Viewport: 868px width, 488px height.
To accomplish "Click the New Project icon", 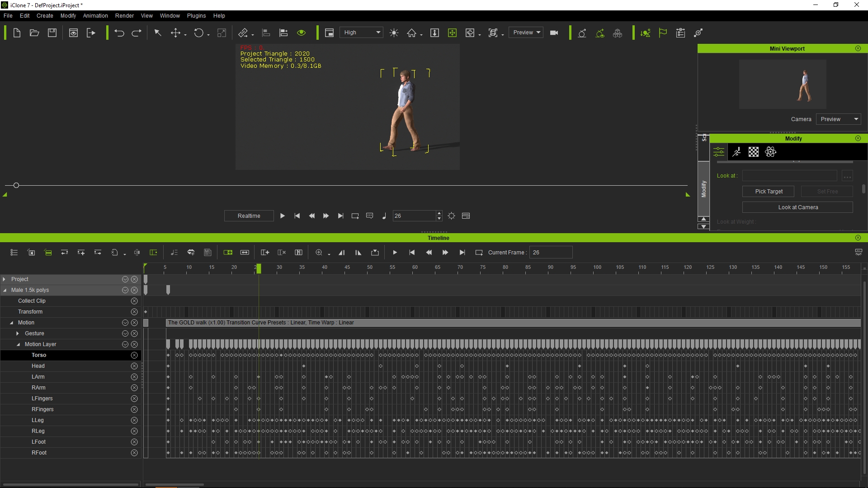I will [17, 33].
